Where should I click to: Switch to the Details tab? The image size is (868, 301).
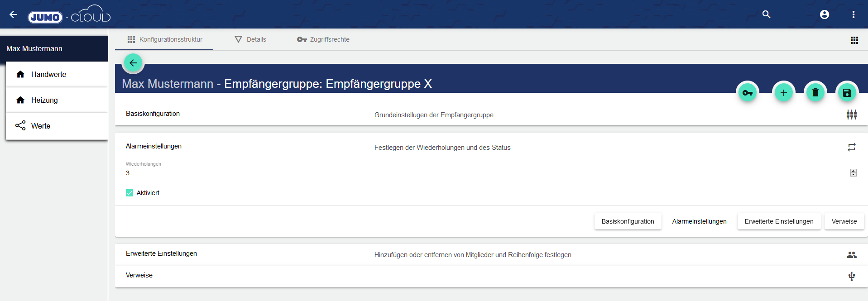point(250,39)
